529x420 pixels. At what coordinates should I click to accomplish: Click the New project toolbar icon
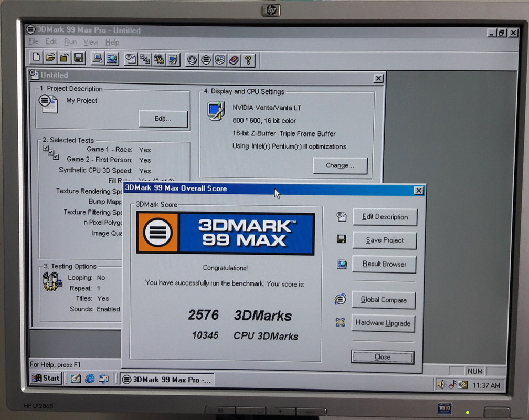(36, 58)
